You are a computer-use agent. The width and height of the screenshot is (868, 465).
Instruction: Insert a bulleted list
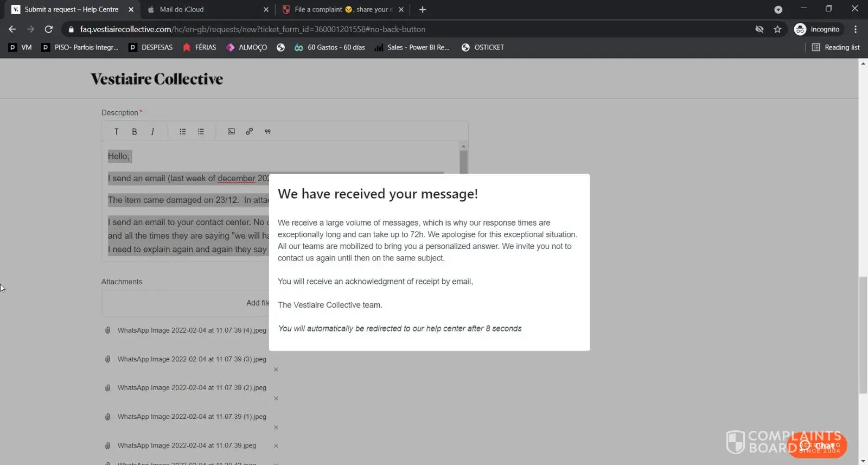183,131
